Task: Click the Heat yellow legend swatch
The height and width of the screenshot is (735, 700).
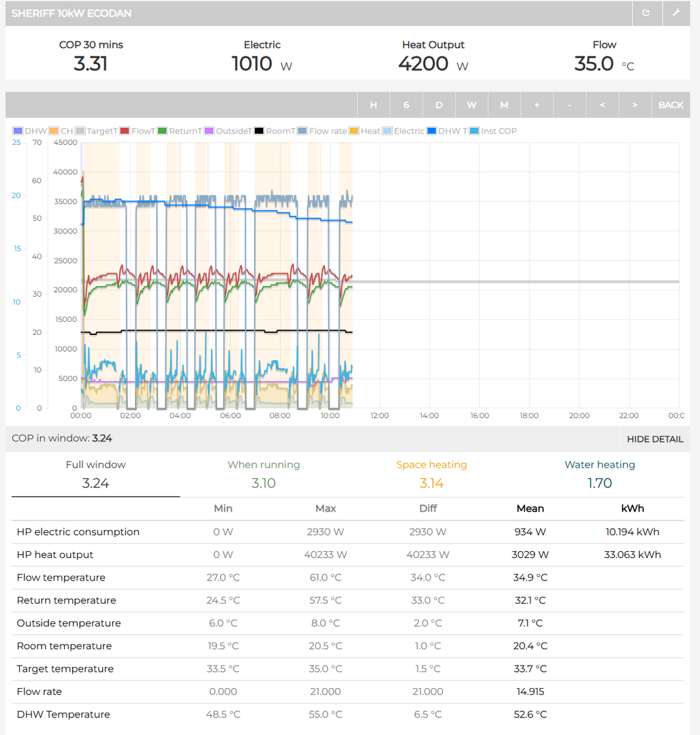Action: point(354,131)
